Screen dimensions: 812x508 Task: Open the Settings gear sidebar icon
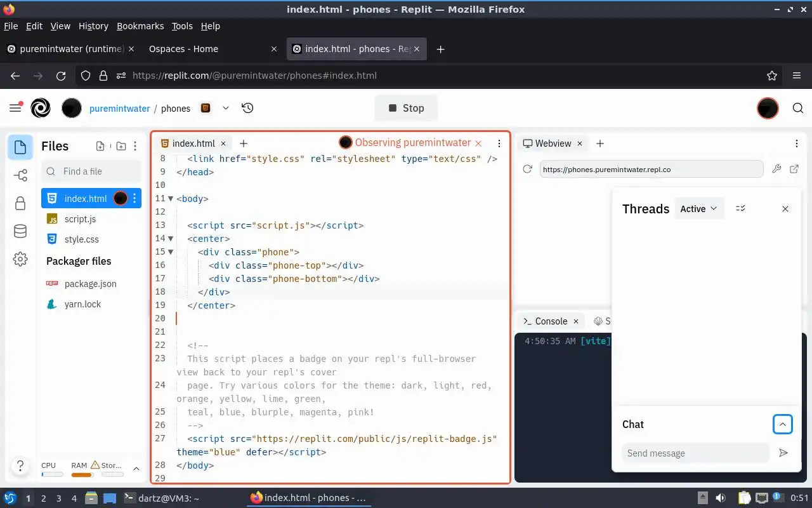[x=20, y=259]
